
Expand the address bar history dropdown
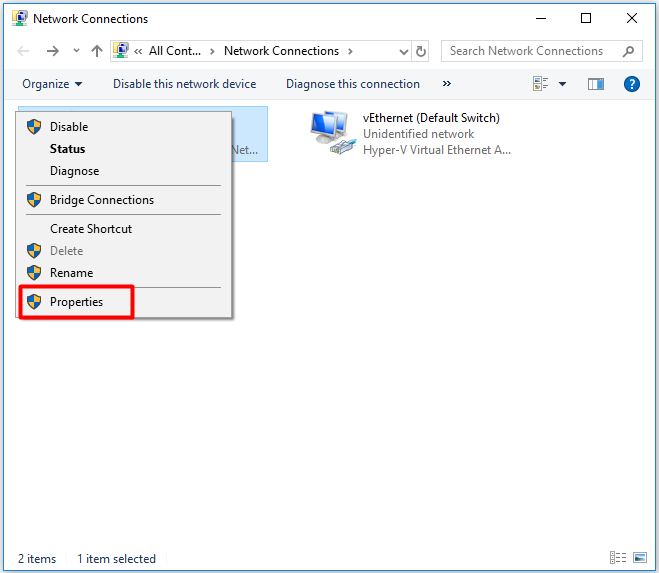pyautogui.click(x=403, y=52)
